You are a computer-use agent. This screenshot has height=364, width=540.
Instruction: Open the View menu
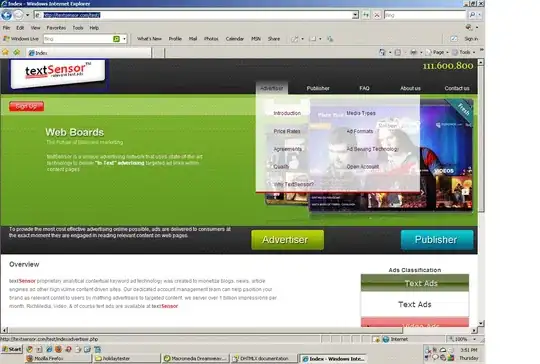[35, 28]
